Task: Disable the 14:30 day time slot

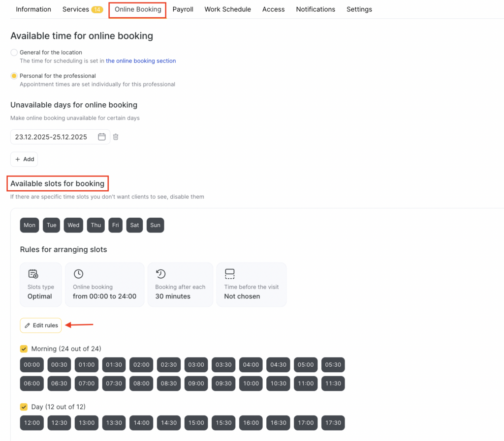Action: [x=168, y=423]
